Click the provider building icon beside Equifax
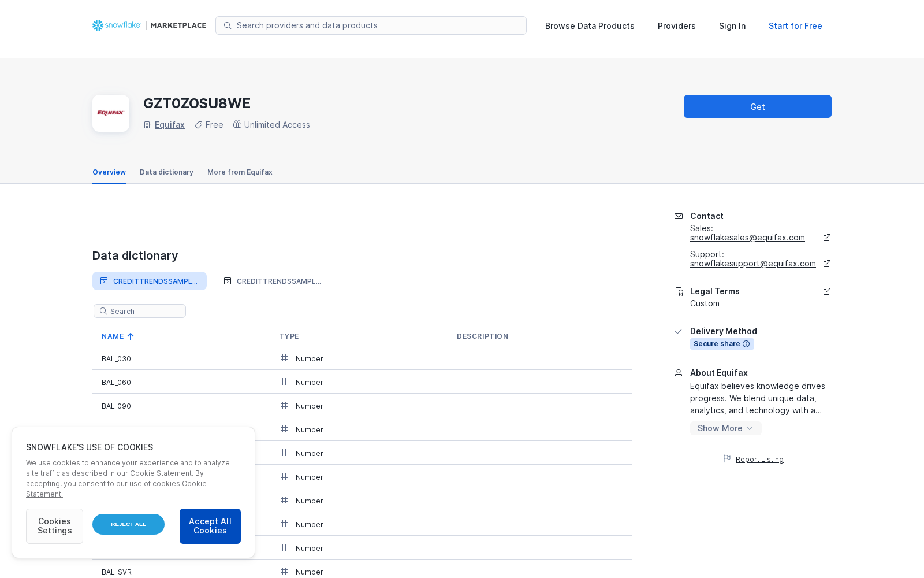This screenshot has height=578, width=924. pos(148,125)
